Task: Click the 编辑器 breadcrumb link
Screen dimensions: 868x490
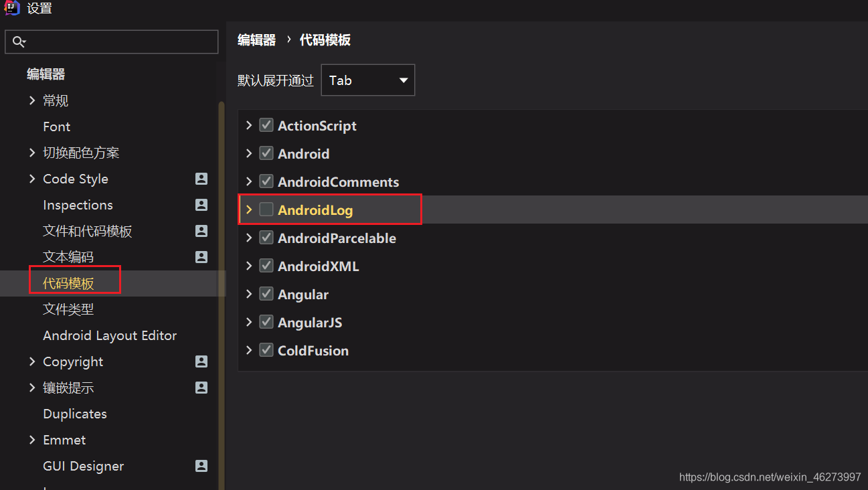Action: click(x=256, y=39)
